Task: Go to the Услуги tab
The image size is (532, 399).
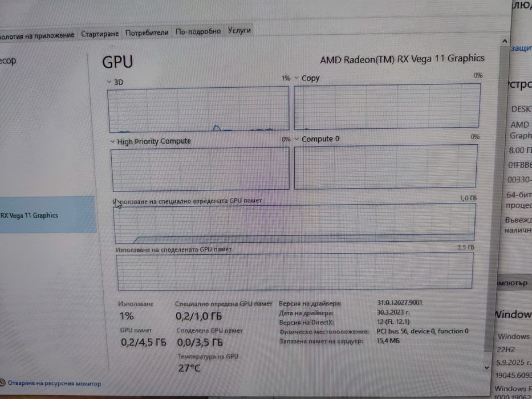Action: (x=239, y=31)
